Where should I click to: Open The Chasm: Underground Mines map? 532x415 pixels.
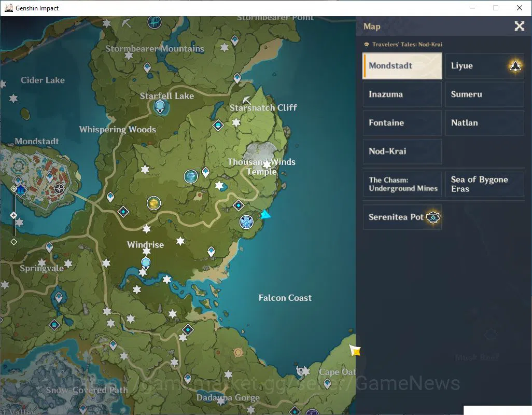[x=402, y=184]
